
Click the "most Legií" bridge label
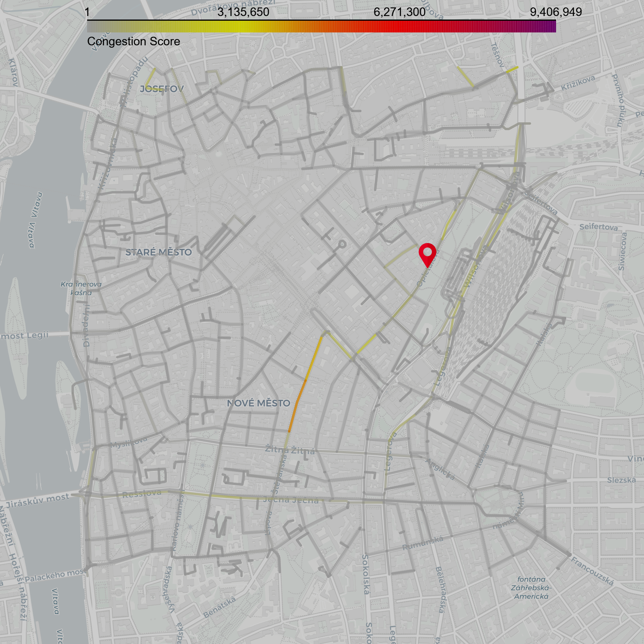(x=24, y=336)
